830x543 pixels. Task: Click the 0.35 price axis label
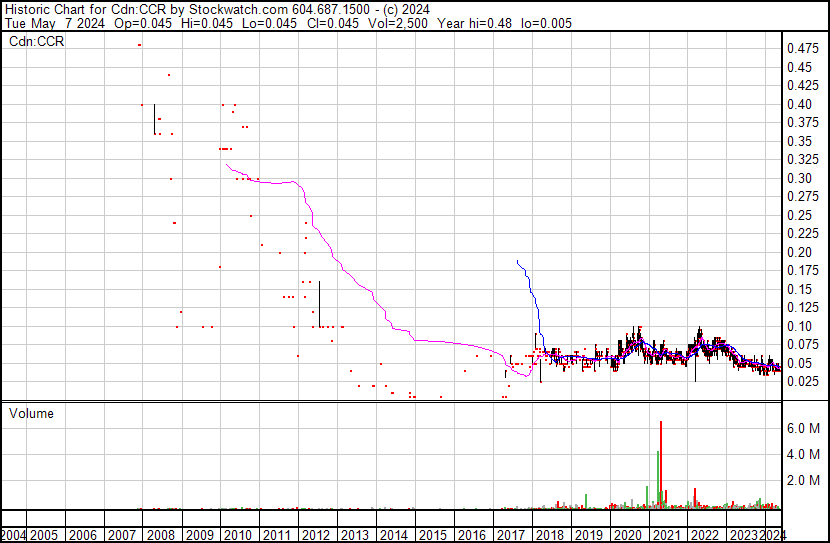799,141
